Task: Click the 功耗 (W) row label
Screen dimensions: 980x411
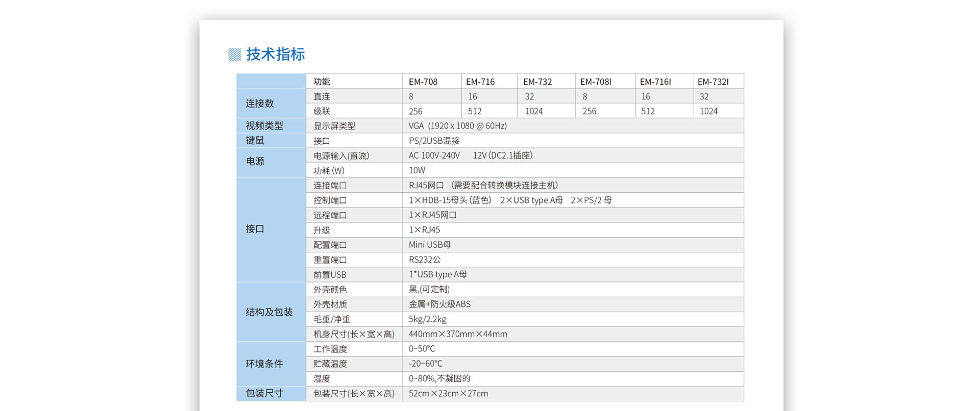Action: point(329,170)
